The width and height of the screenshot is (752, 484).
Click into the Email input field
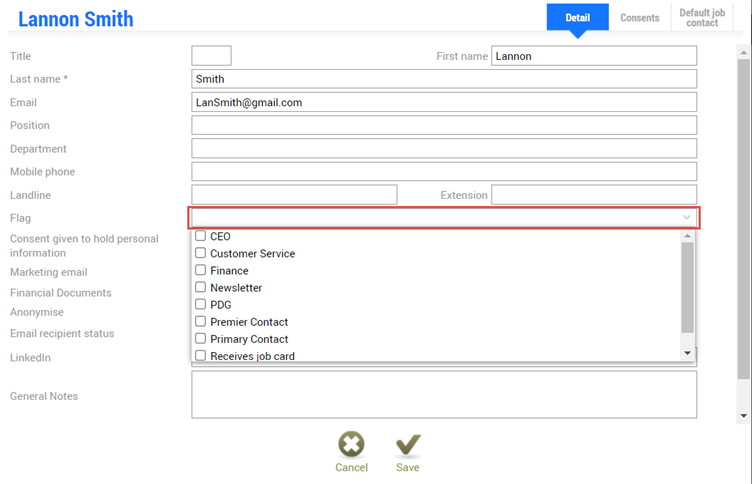coord(443,102)
